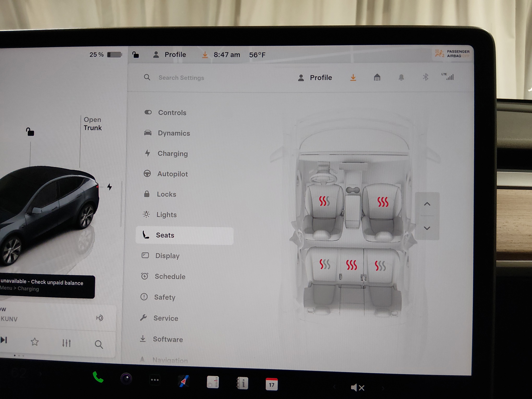Open the navigation arrow app
Screen dimensions: 532x399
point(184,381)
